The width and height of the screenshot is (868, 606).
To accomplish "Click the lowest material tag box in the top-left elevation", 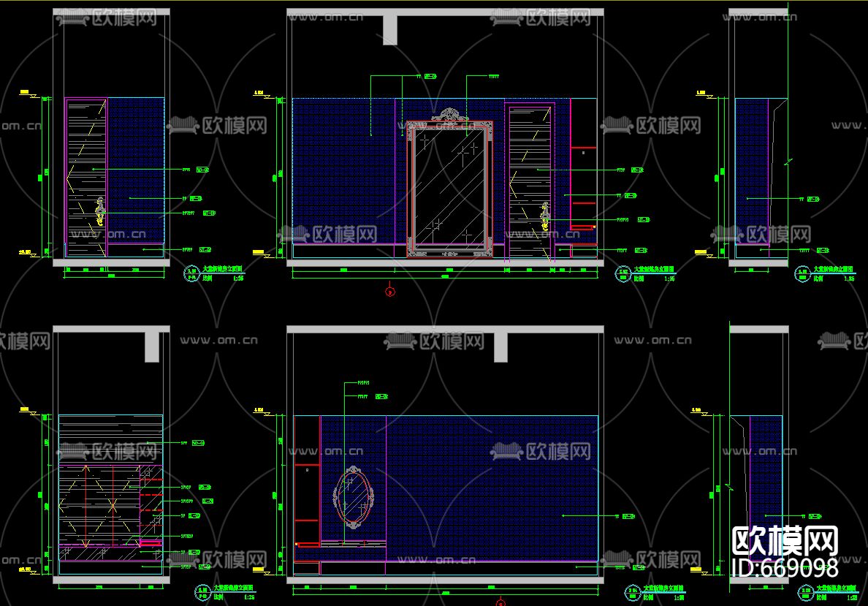I will (x=205, y=250).
